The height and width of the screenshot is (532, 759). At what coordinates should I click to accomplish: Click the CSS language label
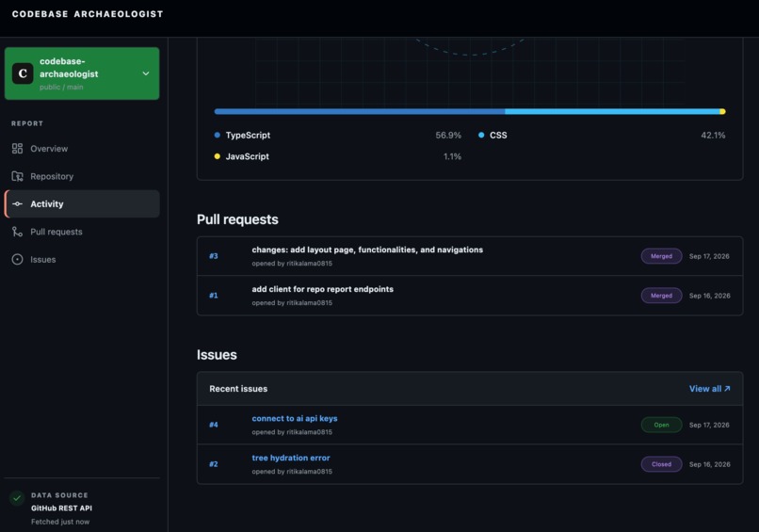pos(498,135)
